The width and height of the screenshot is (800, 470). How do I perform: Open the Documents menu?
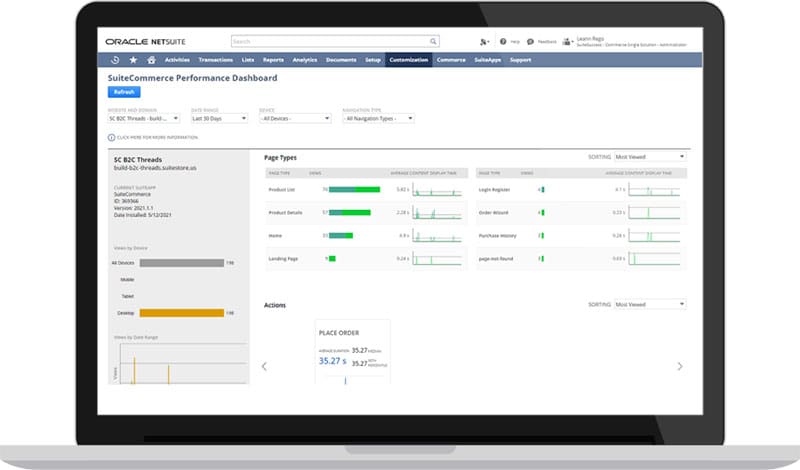click(341, 60)
